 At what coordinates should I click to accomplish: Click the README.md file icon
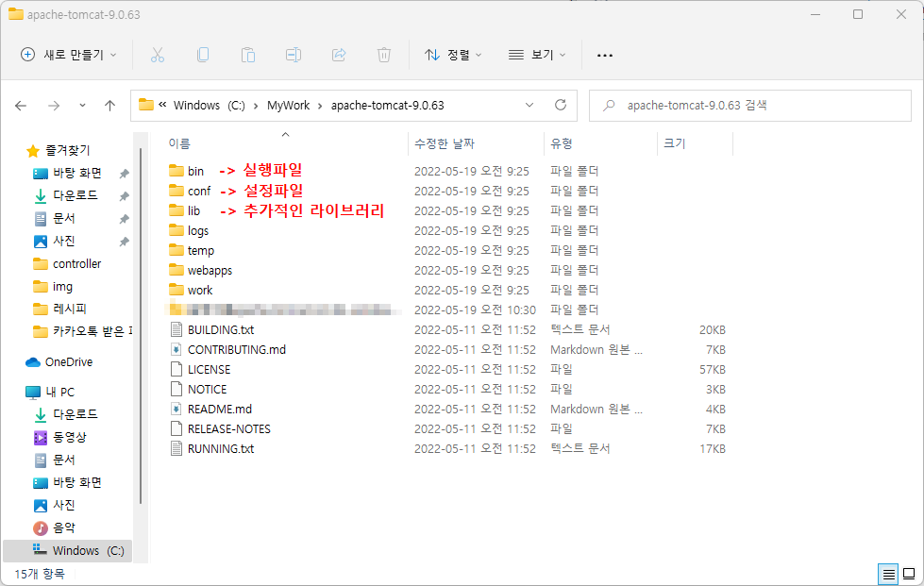pos(176,409)
